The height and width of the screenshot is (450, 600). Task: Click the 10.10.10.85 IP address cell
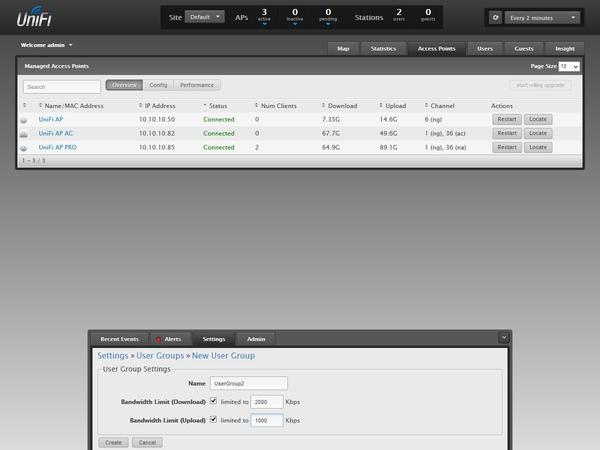click(x=157, y=147)
